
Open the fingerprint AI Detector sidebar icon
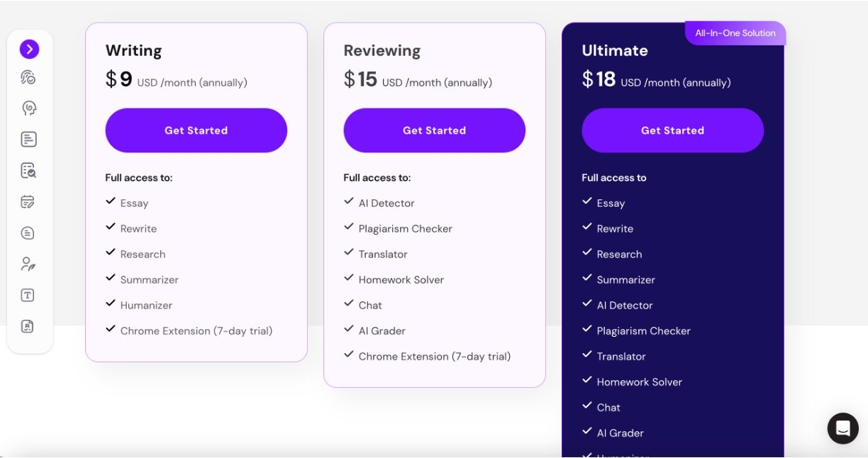click(x=28, y=77)
